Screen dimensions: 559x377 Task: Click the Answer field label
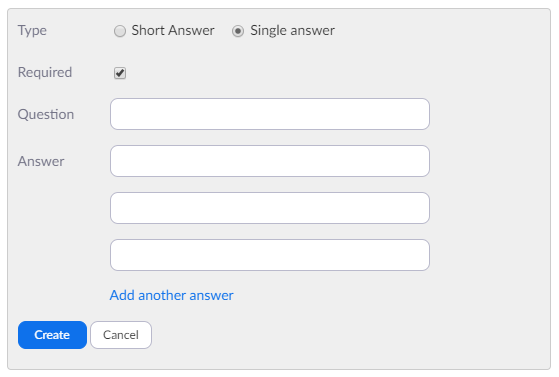tap(41, 161)
